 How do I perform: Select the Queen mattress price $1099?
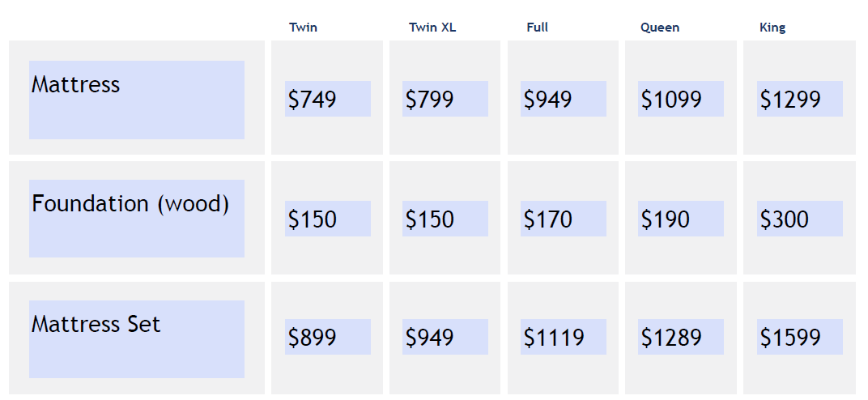point(671,100)
